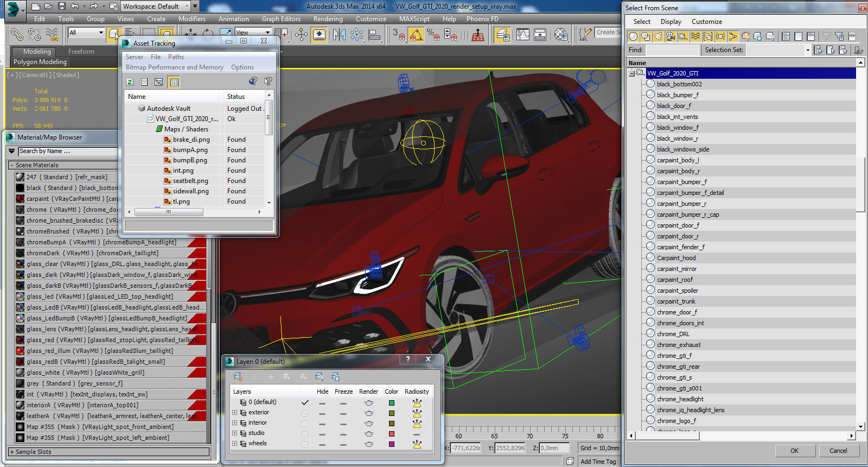Open Curve Editor icon in main toolbar

pyautogui.click(x=523, y=35)
